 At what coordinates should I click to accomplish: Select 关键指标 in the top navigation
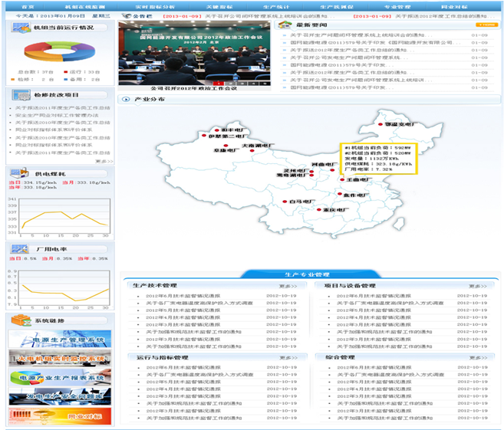pos(219,7)
